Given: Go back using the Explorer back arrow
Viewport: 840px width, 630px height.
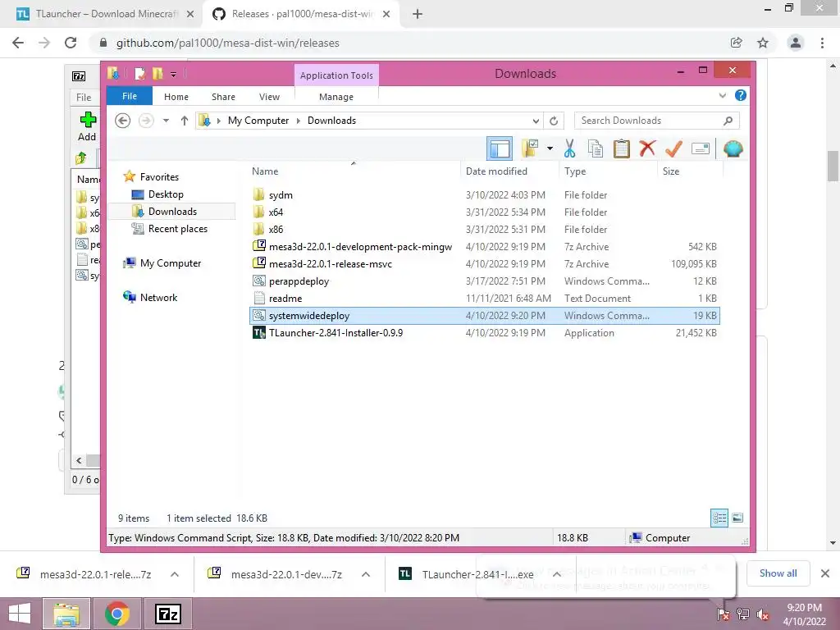Looking at the screenshot, I should [x=123, y=121].
